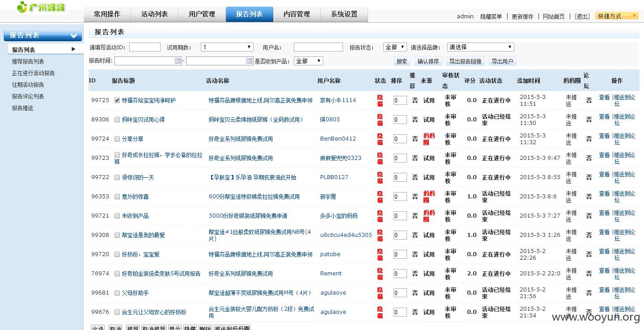Open the 内容管理 tab
Image resolution: width=644 pixels, height=330 pixels.
tap(297, 14)
